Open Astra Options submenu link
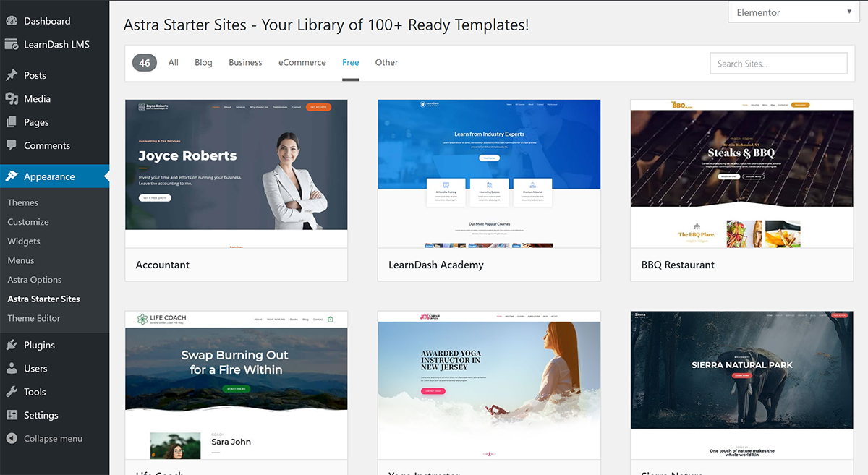Screen dimensions: 868x475 click(x=35, y=280)
